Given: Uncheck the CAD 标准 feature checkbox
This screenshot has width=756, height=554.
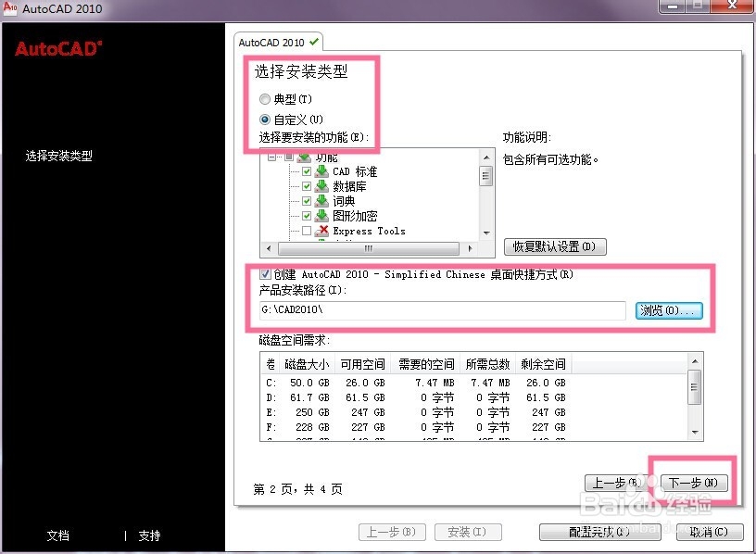Looking at the screenshot, I should click(307, 171).
